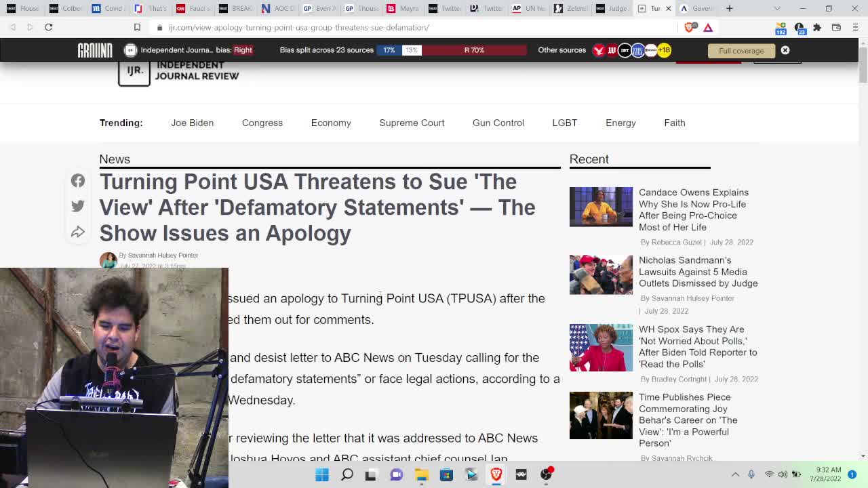Open the Joe Biden trending topic
This screenshot has width=868, height=488.
coord(192,123)
